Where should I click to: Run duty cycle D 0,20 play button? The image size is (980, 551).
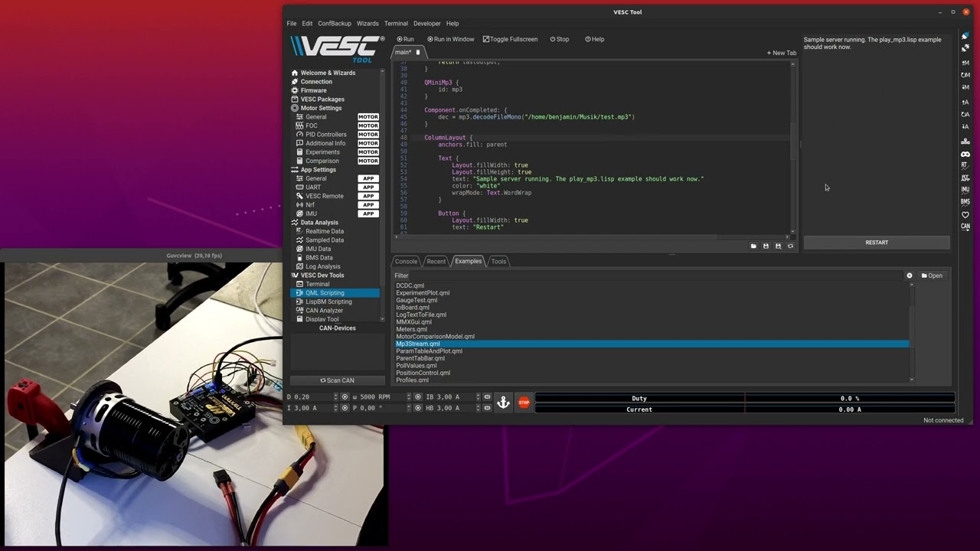coord(345,397)
